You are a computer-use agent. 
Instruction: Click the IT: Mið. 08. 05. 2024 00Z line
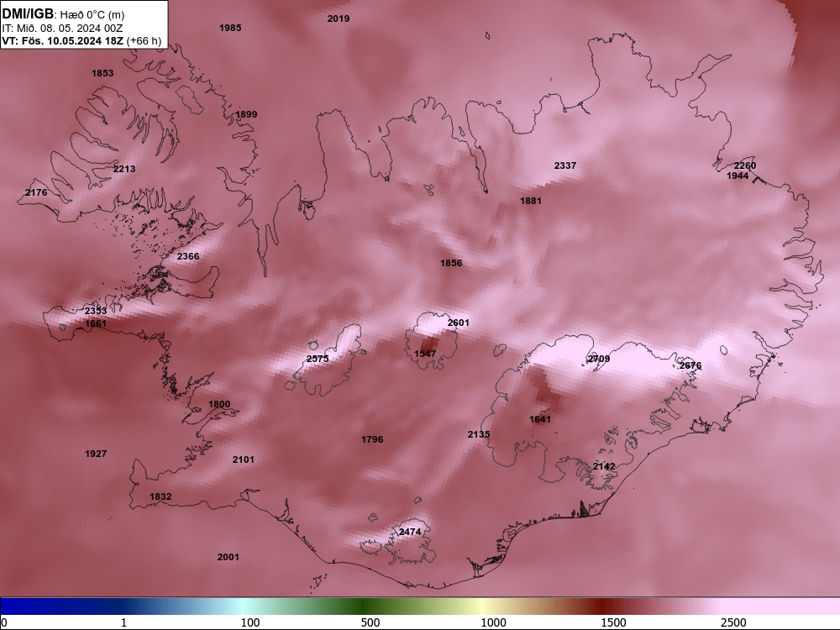coord(63,28)
